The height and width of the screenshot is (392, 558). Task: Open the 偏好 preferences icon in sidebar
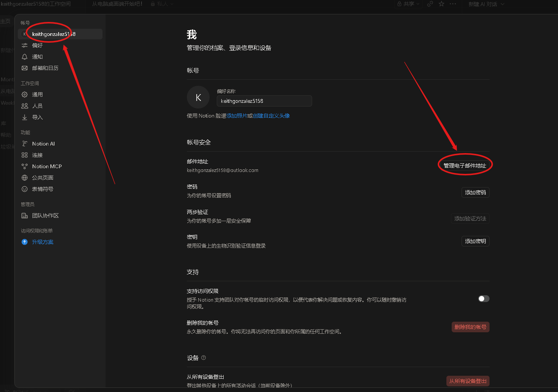pos(25,45)
